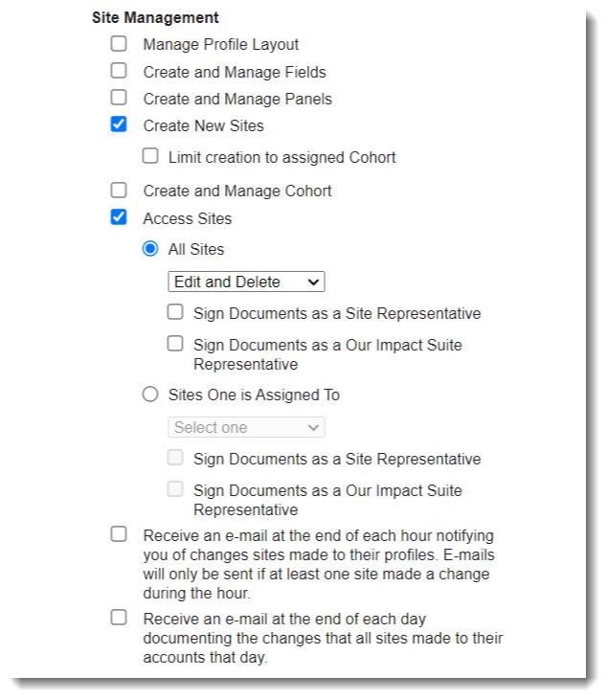Enable Limit creation to assigned Cohort
The image size is (608, 700).
(x=150, y=156)
